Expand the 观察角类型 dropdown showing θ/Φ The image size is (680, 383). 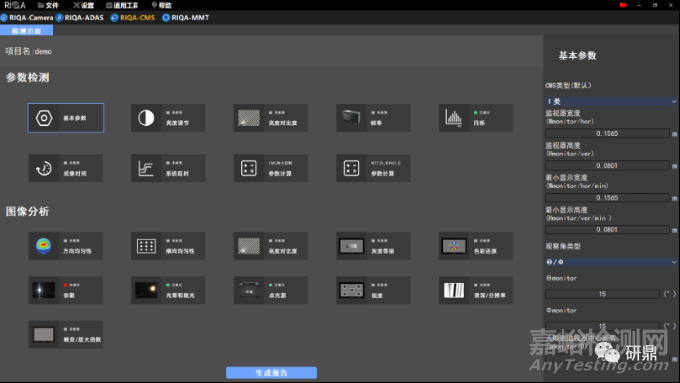pyautogui.click(x=611, y=262)
